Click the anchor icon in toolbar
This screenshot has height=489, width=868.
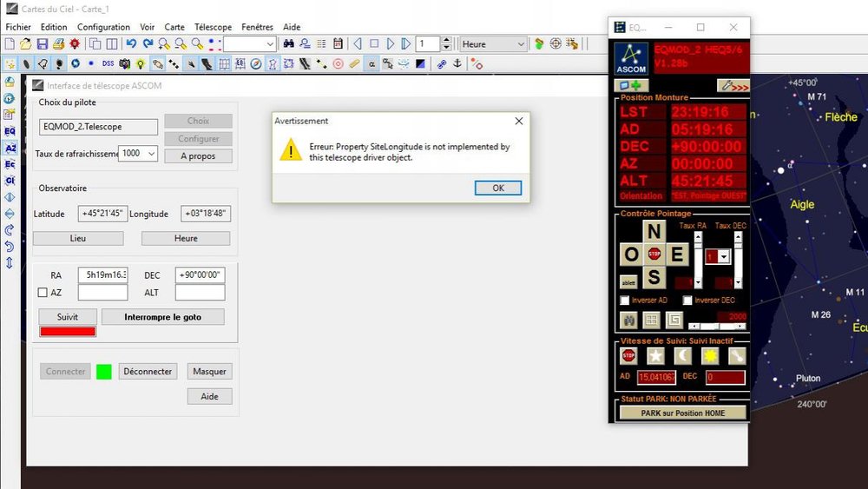pos(457,63)
